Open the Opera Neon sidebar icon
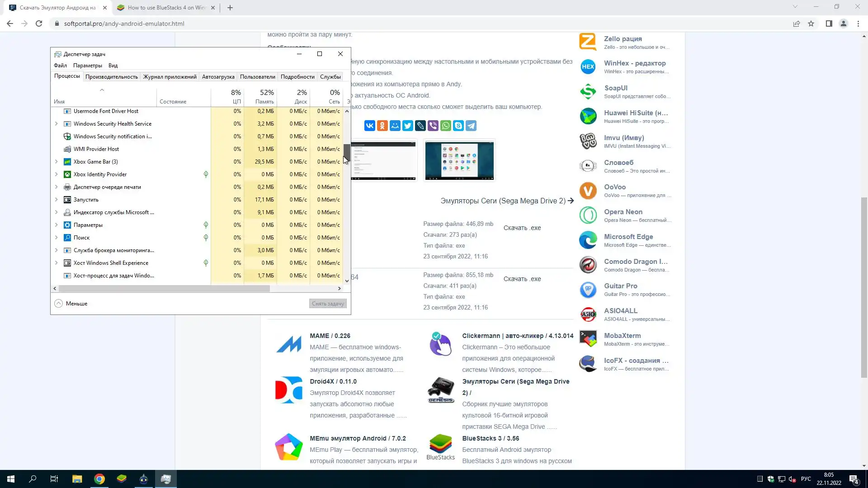The height and width of the screenshot is (488, 868). 588,216
